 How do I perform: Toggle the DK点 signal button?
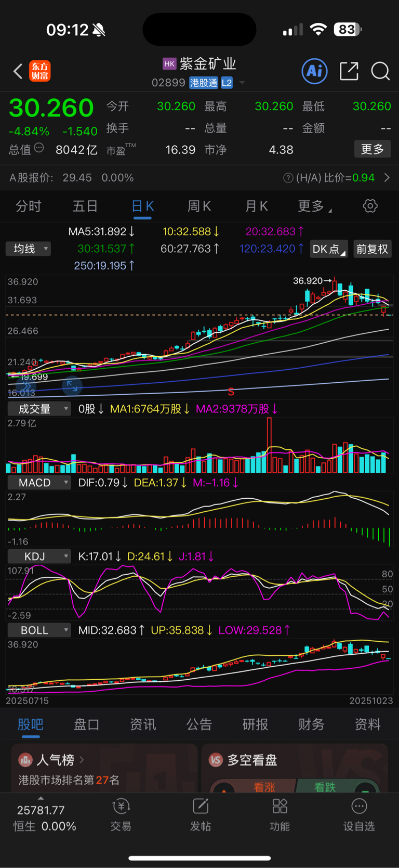pyautogui.click(x=329, y=249)
